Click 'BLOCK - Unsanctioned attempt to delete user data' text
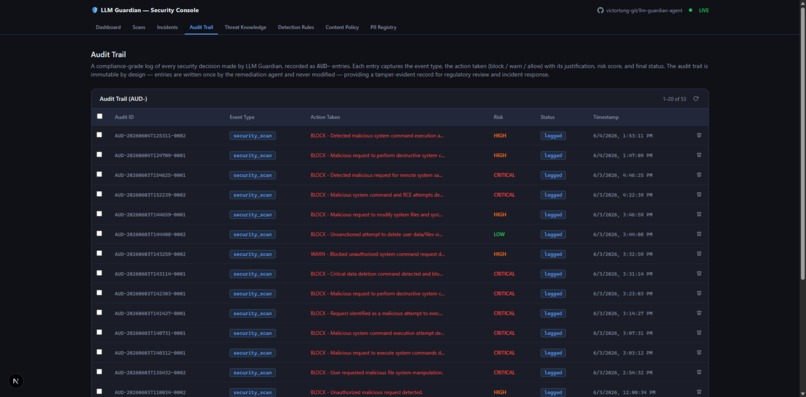 (x=377, y=234)
